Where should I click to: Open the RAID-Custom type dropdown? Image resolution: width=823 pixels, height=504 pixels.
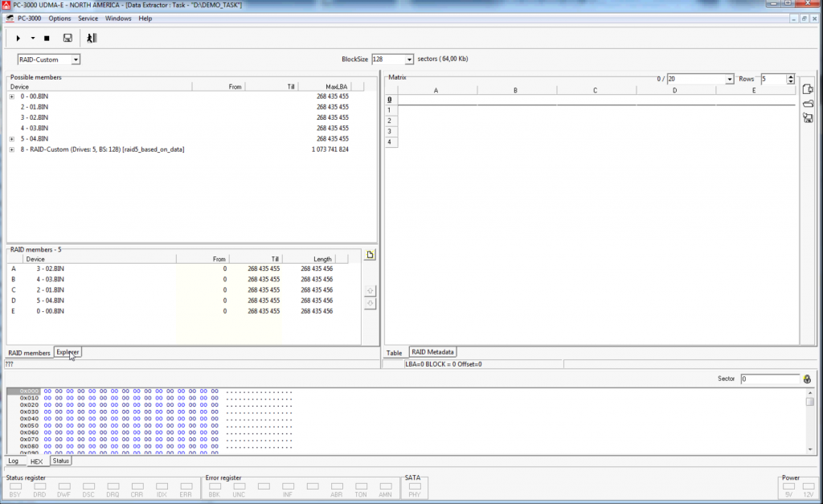click(76, 59)
